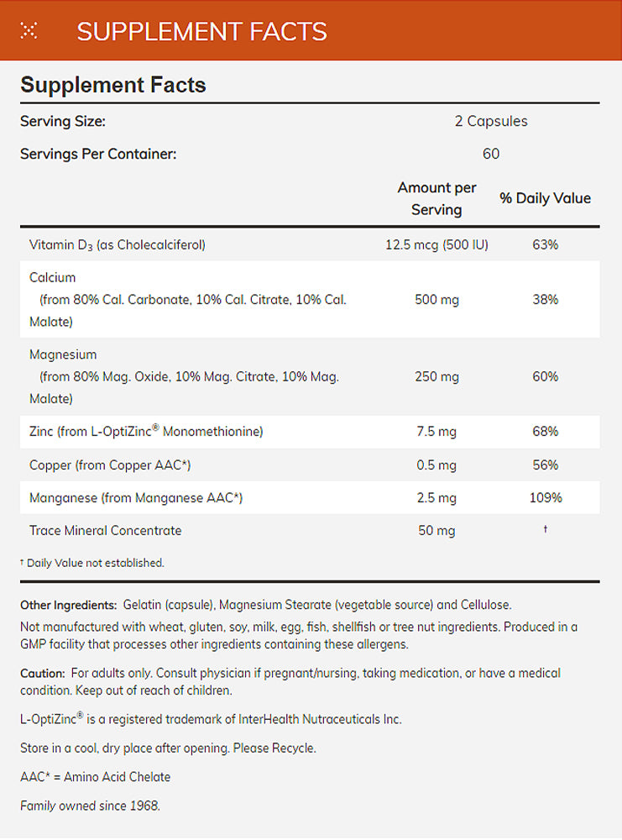This screenshot has height=840, width=622.
Task: Click the 2 Capsules serving value
Action: (491, 121)
